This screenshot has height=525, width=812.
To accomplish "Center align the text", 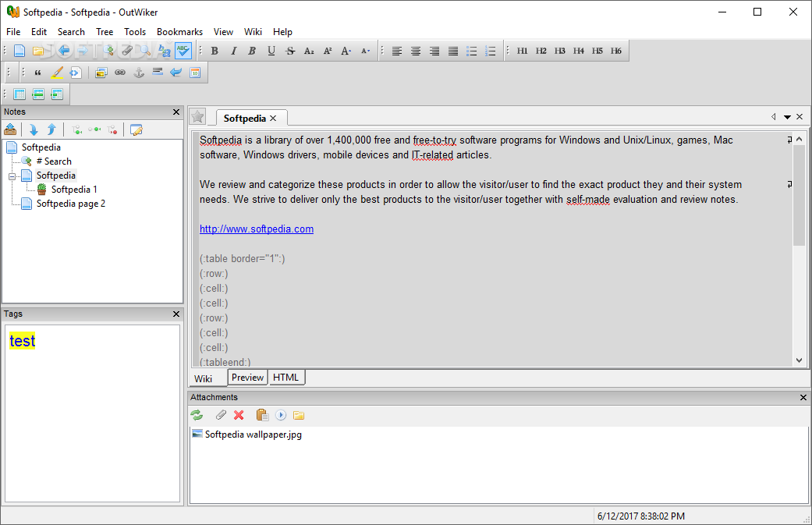I will 415,51.
